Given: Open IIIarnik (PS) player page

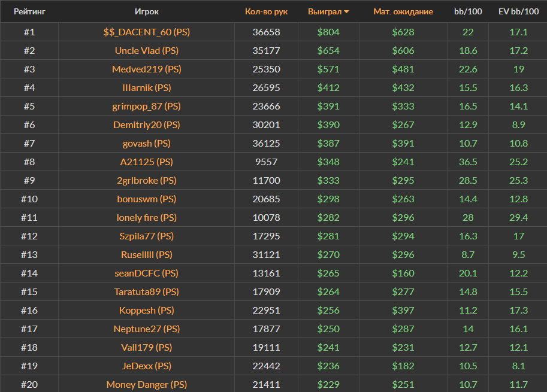Looking at the screenshot, I should pyautogui.click(x=147, y=88).
